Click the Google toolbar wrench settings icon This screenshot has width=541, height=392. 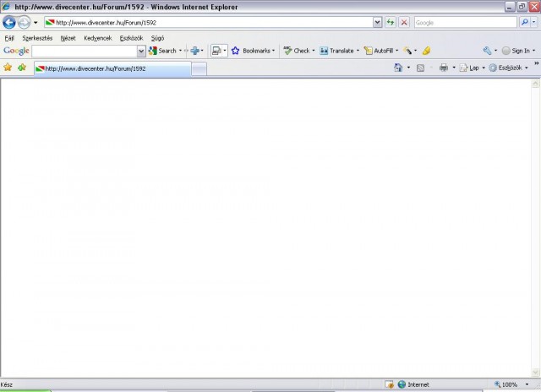point(487,51)
